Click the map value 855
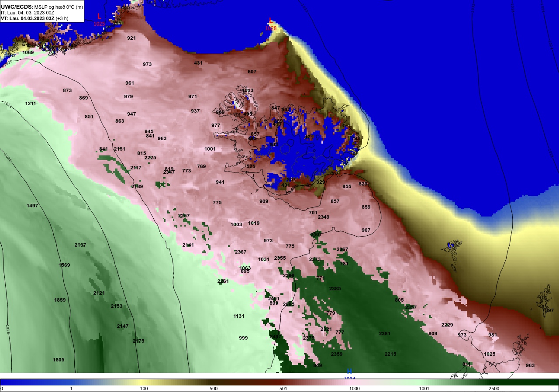This screenshot has height=392, width=559. 347,186
